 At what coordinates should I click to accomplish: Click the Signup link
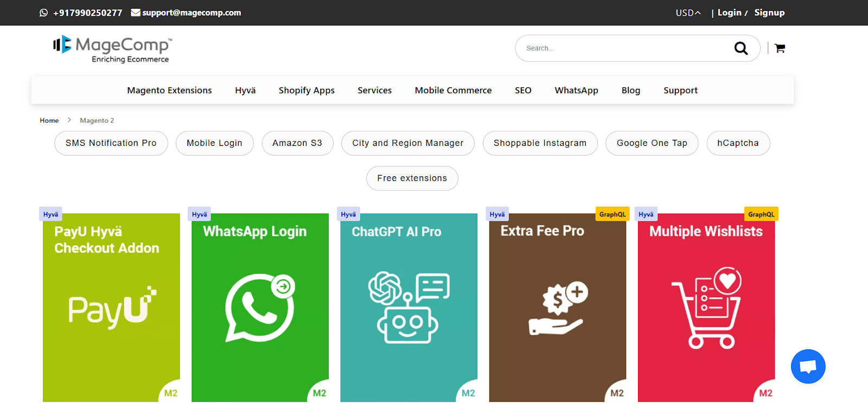point(769,12)
